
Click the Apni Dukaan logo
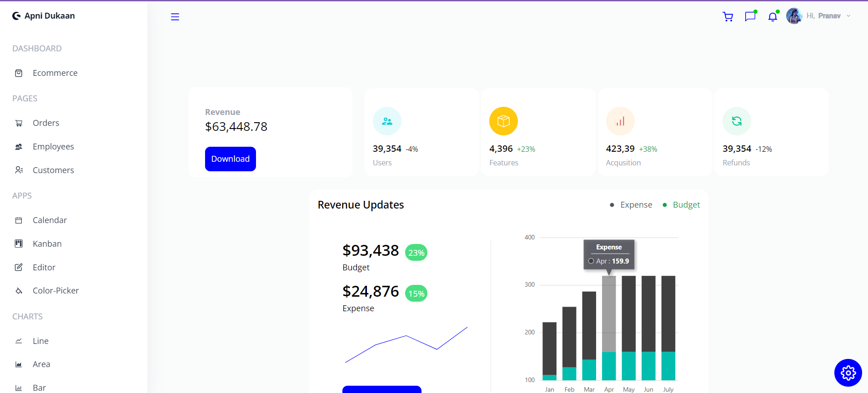(x=44, y=16)
